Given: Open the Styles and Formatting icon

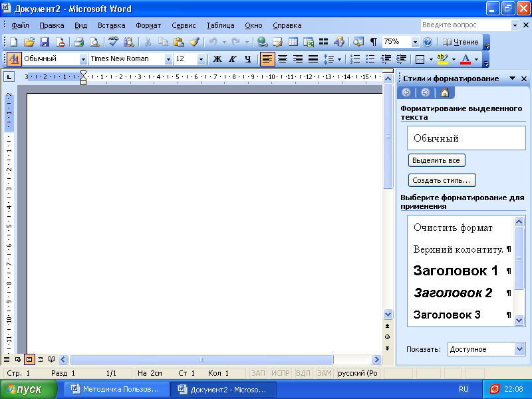Looking at the screenshot, I should tap(14, 59).
